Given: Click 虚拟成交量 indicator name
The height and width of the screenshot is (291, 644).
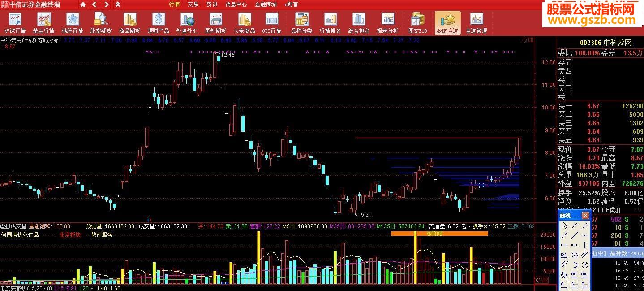Looking at the screenshot, I should pyautogui.click(x=13, y=226).
